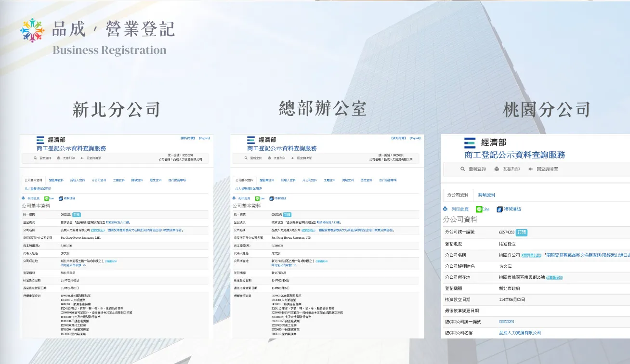630x364 pixels.
Task: Click the 友善列印 printer icon under 桃園分公司
Action: (497, 169)
